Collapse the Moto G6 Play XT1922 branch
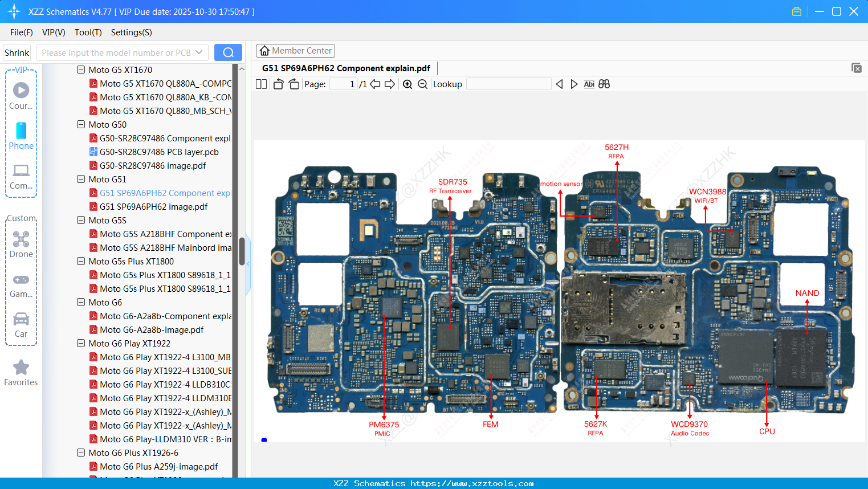The width and height of the screenshot is (868, 489). click(80, 343)
